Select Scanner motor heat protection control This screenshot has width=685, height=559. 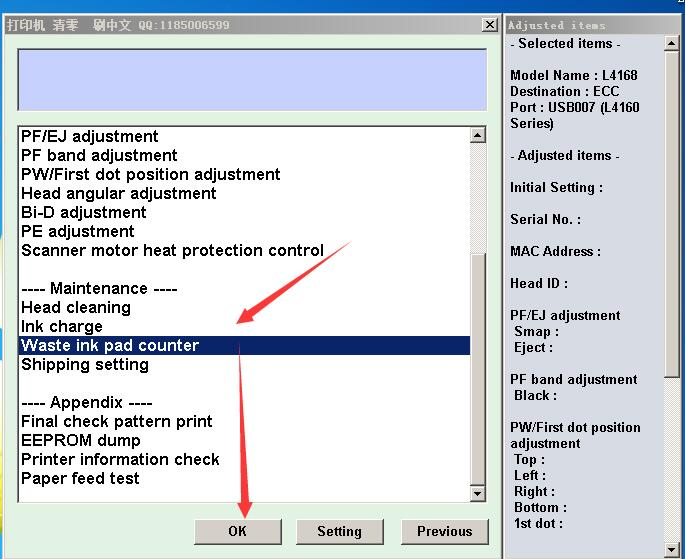click(x=172, y=250)
